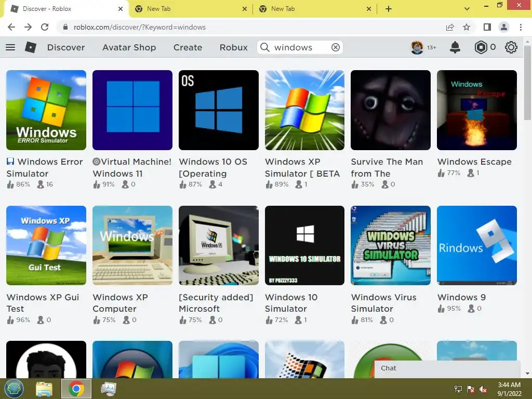532x399 pixels.
Task: Clear the search box with the X icon
Action: pos(335,47)
